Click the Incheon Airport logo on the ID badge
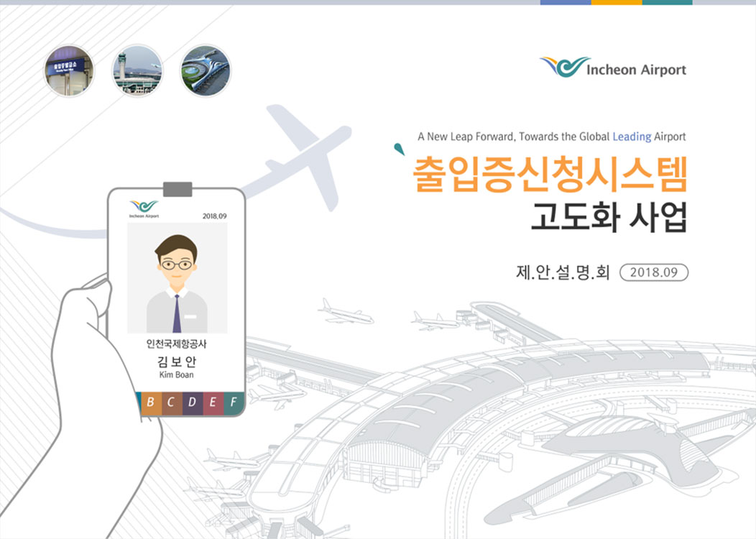The width and height of the screenshot is (756, 539). tap(144, 209)
